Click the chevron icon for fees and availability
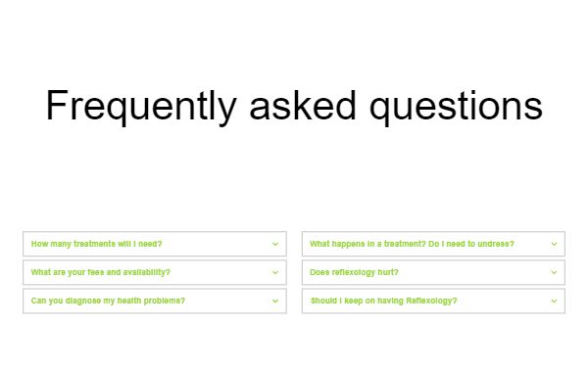 tap(275, 272)
